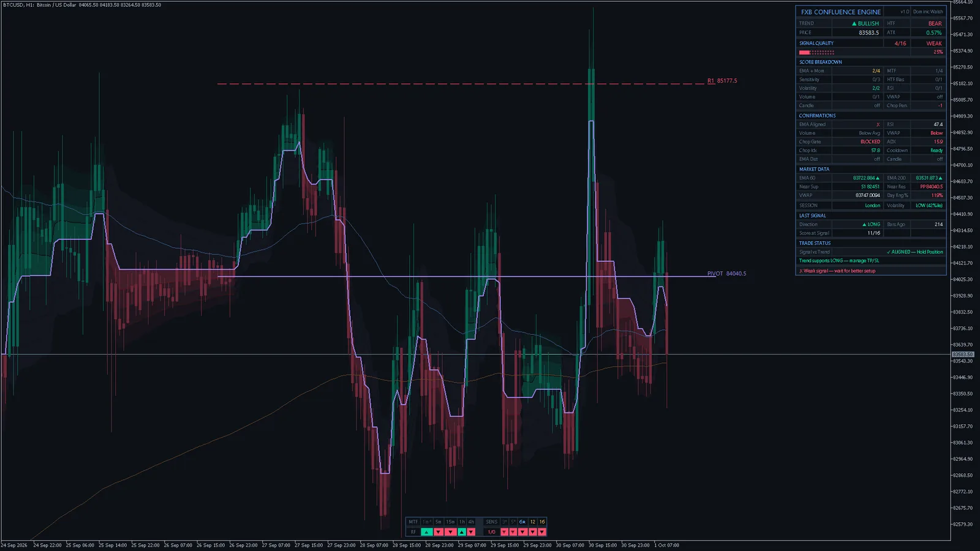Click the LONG last signal direction
Screen dimensions: 980x551
[x=871, y=225]
